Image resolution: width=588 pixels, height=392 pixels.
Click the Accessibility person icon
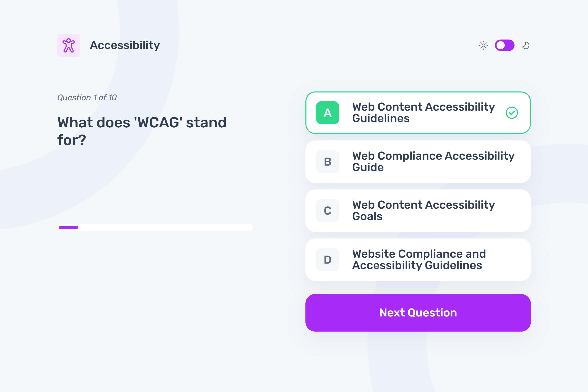click(x=69, y=45)
